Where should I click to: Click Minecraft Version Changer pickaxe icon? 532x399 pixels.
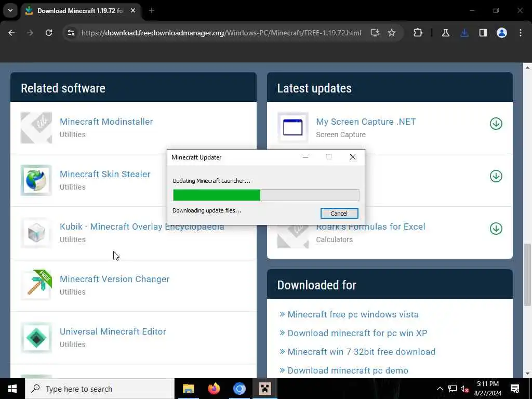36,285
